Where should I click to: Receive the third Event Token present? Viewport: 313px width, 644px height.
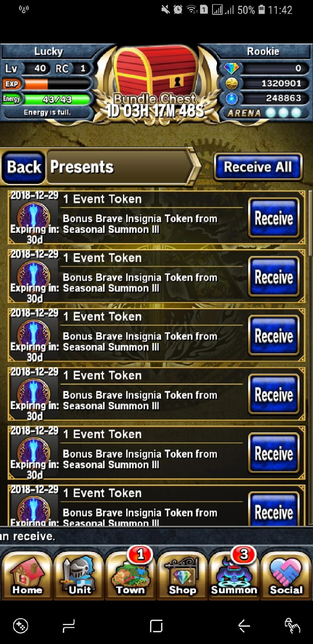pyautogui.click(x=274, y=336)
